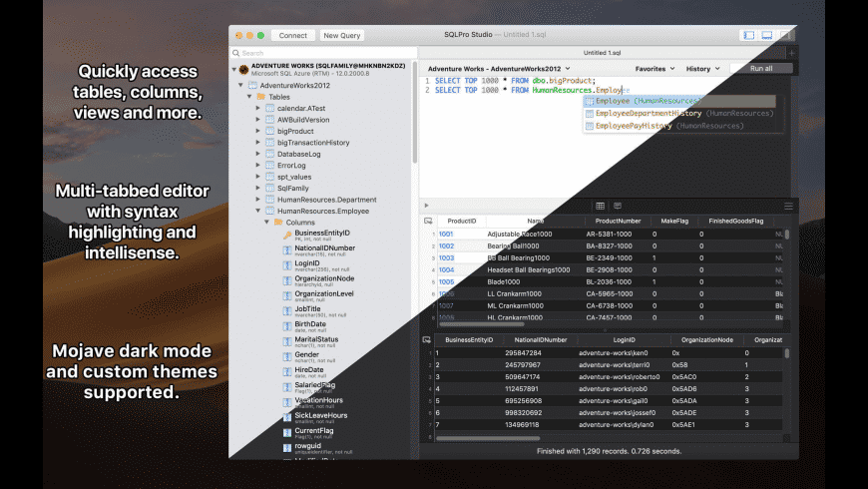Collapse the Columns folder

tap(266, 223)
